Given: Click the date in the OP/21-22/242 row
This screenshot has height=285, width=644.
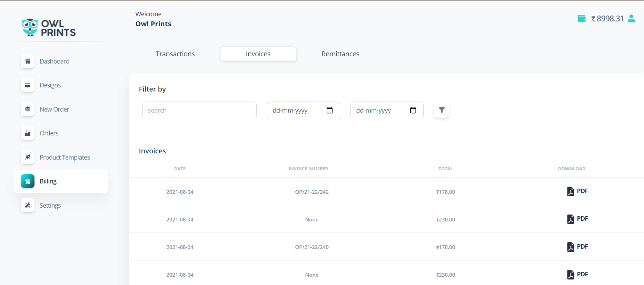Looking at the screenshot, I should tap(180, 192).
